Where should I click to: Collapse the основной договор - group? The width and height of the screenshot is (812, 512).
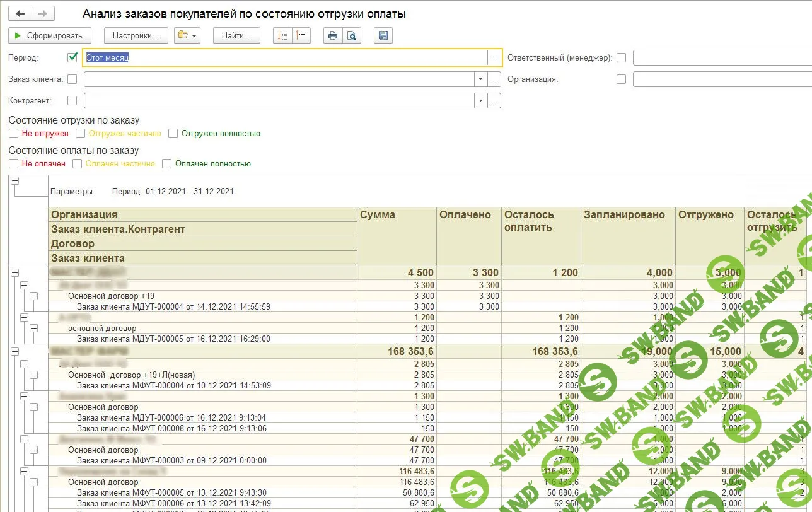click(x=34, y=328)
